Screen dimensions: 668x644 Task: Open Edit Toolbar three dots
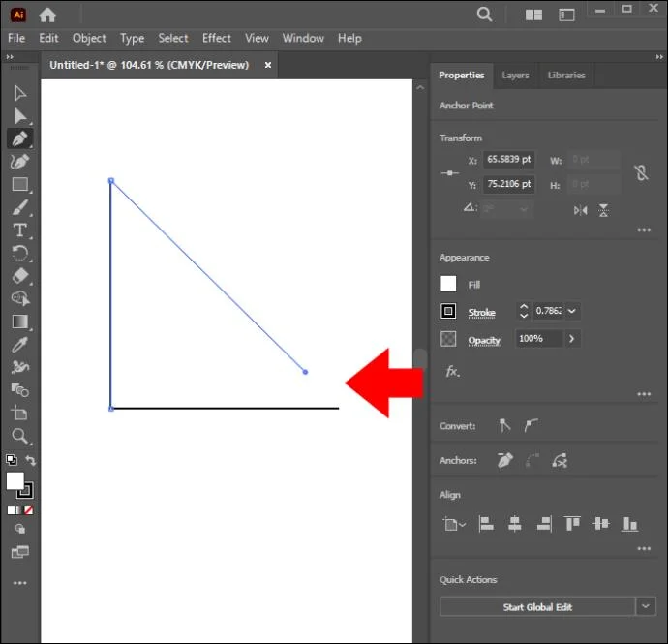(x=20, y=583)
